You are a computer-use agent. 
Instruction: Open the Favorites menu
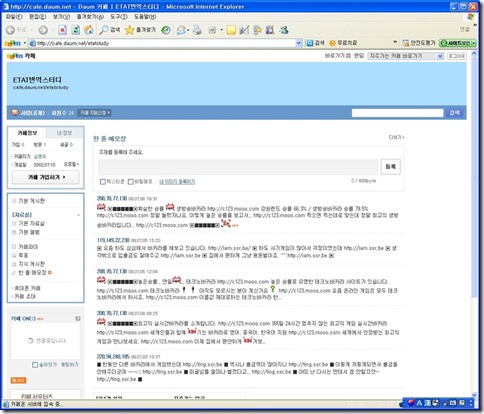point(90,16)
